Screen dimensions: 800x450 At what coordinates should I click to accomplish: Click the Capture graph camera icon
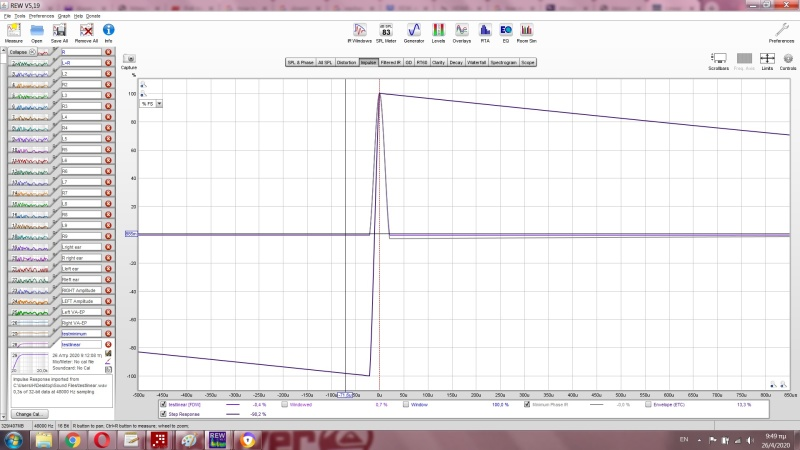coord(129,60)
